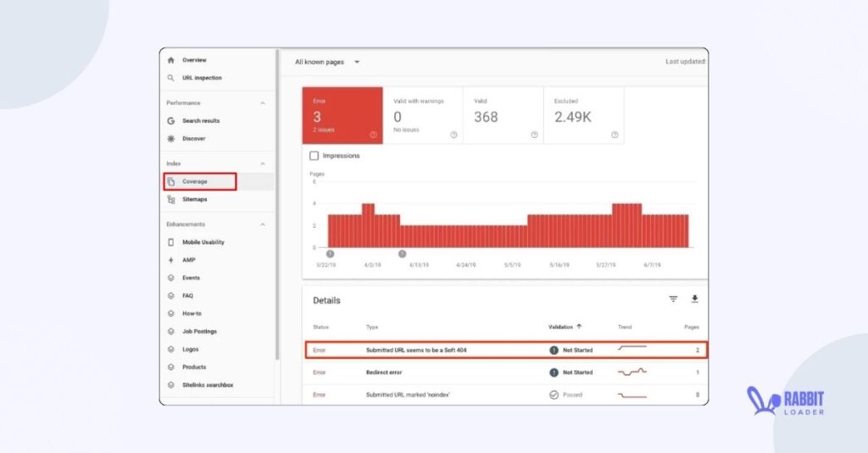This screenshot has height=453, width=868.
Task: Click the Google G Search results icon
Action: [x=170, y=120]
